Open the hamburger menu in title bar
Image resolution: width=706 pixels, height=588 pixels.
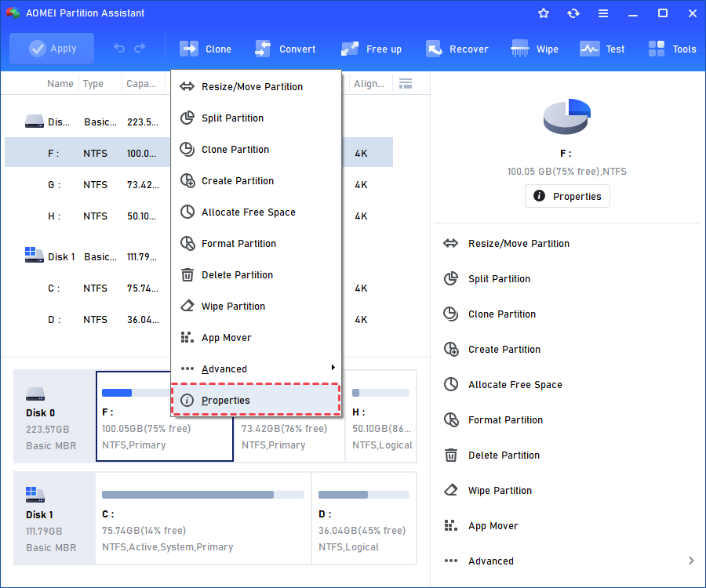point(603,13)
